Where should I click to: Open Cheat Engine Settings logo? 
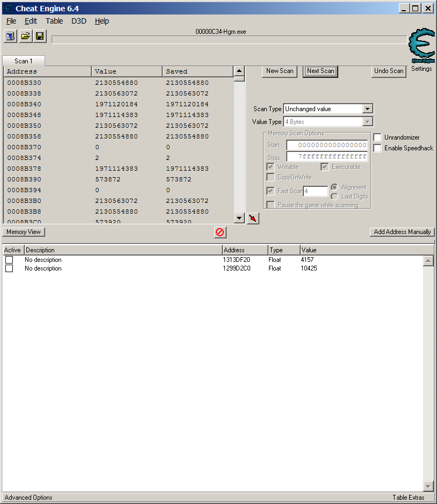421,47
